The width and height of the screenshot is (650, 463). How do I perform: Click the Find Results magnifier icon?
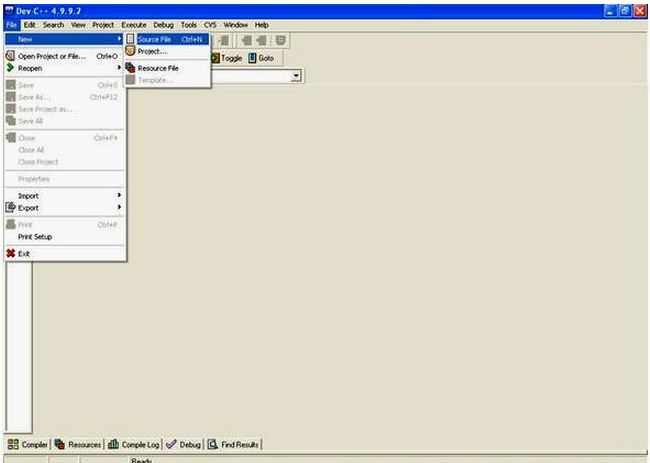click(213, 444)
